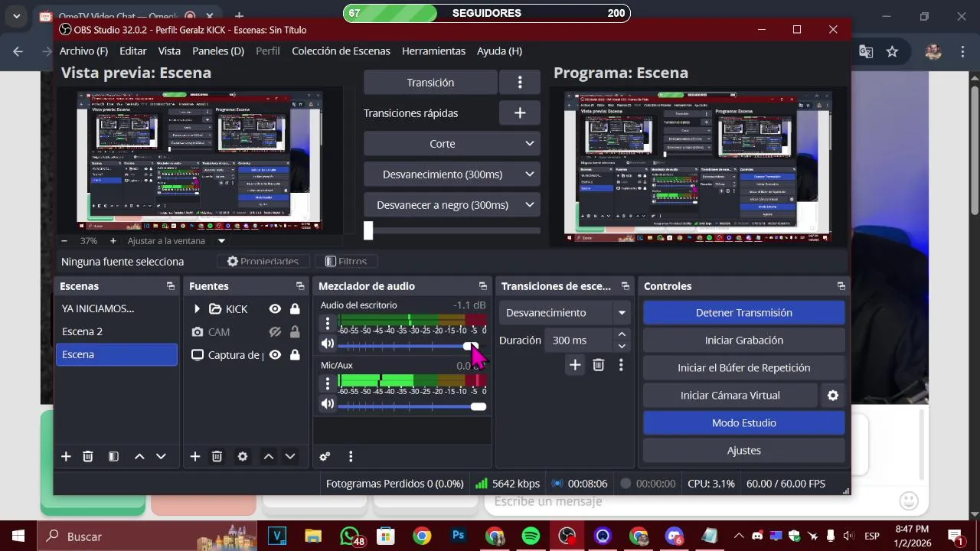Open Mic/Aux options three dots
980x551 pixels.
click(x=328, y=383)
